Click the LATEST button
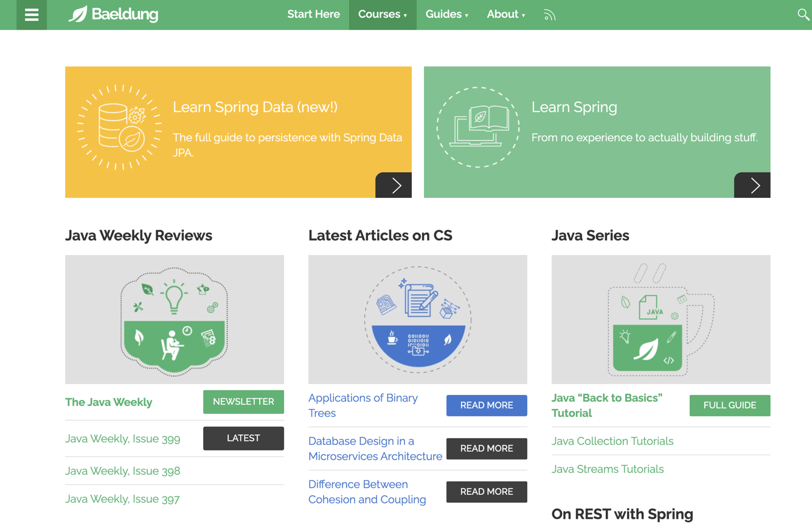812x532 pixels. tap(243, 438)
